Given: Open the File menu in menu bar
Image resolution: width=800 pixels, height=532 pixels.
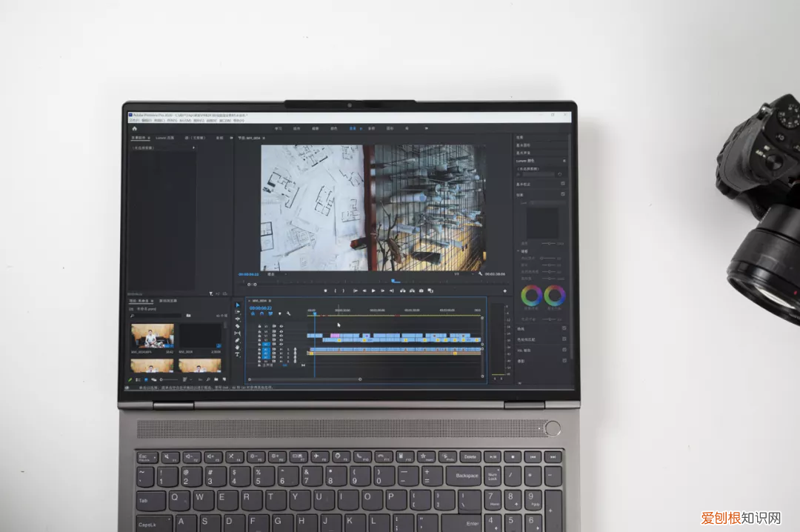Looking at the screenshot, I should (135, 120).
